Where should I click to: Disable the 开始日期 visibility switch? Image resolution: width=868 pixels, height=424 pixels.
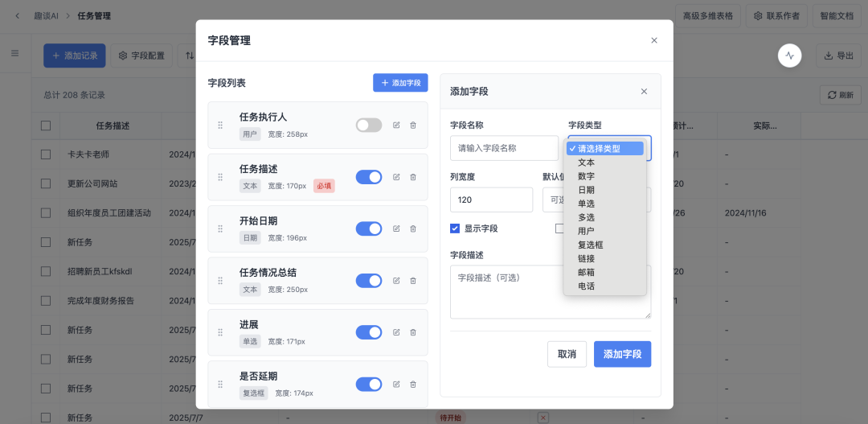tap(369, 229)
